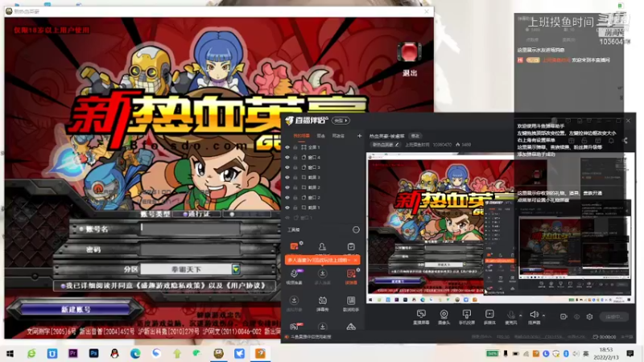Toggle lock on 截屏 3 source

coord(295,177)
